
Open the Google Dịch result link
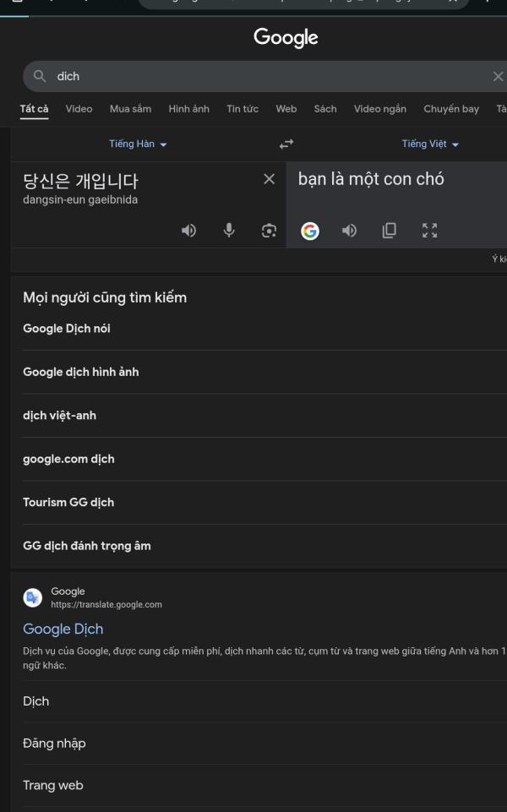click(63, 629)
